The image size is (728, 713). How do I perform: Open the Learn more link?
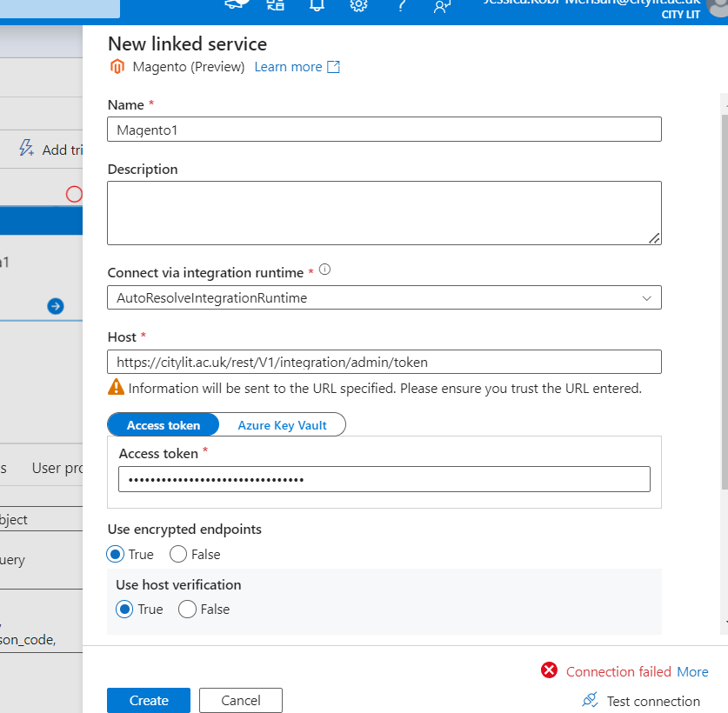pos(288,66)
